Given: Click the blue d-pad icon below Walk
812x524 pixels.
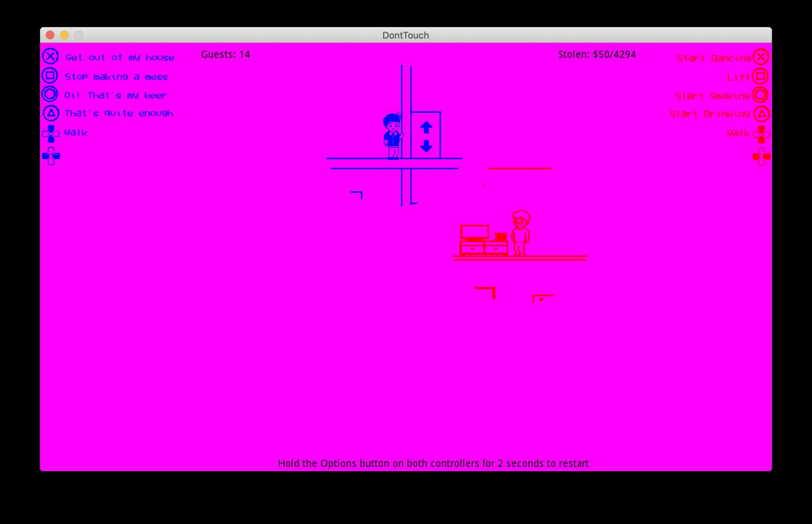Looking at the screenshot, I should 51,156.
